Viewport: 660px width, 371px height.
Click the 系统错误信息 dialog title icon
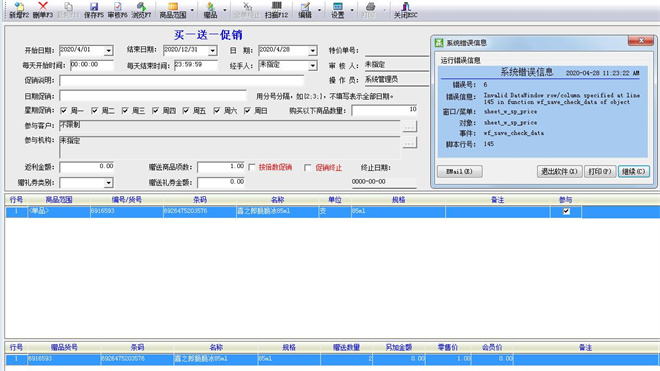[439, 43]
